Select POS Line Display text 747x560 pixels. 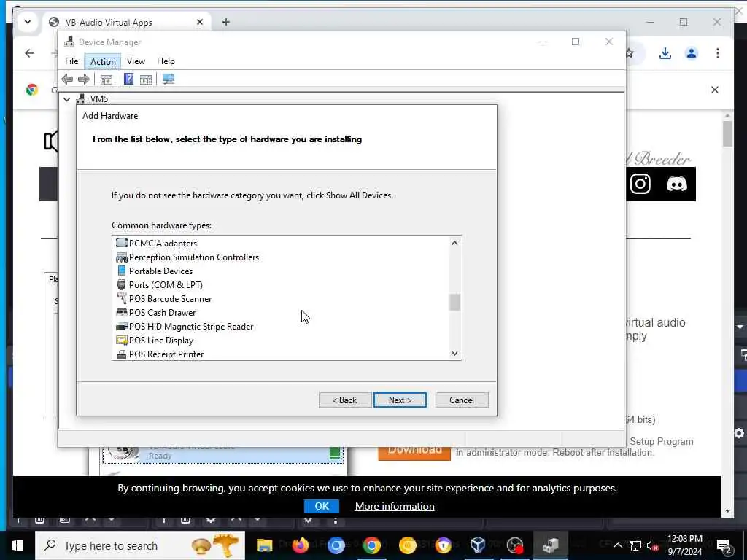161,341
